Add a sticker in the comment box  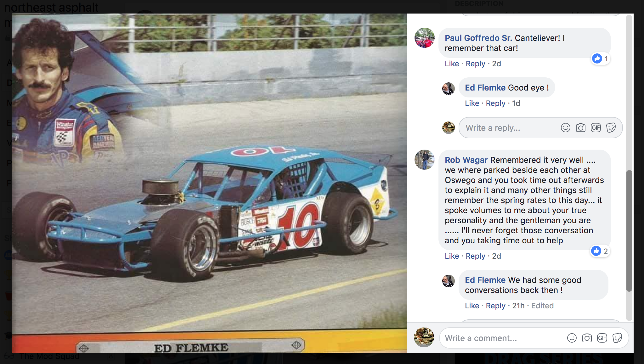617,338
